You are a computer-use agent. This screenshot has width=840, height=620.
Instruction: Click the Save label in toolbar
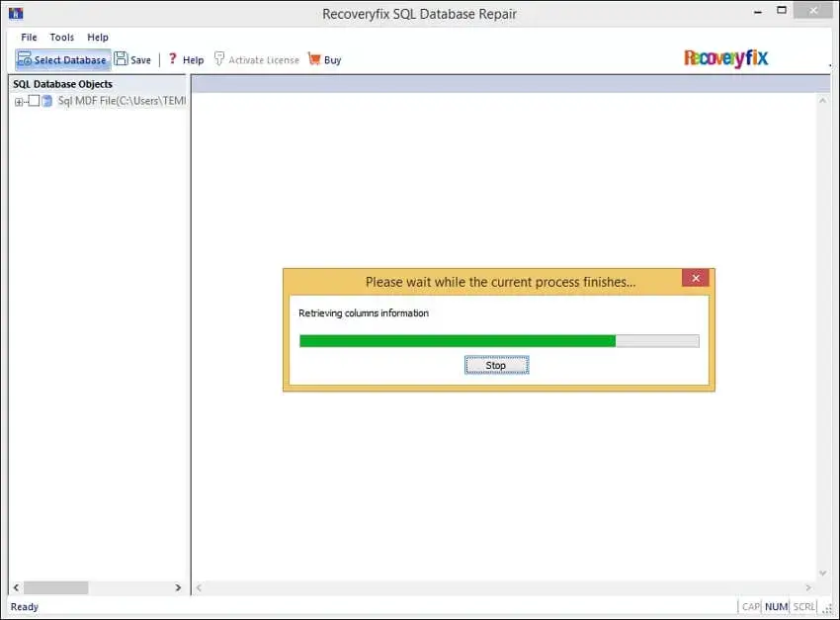[x=141, y=60]
